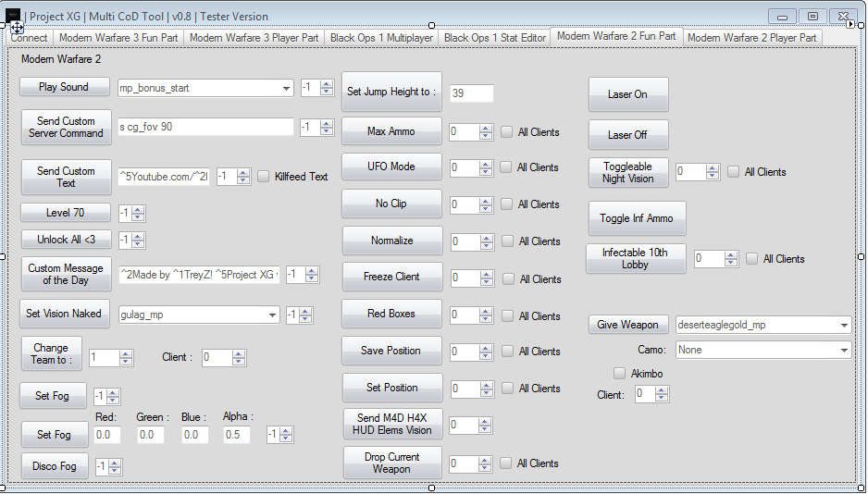Check All Clients next to Toggleable Night Vision
This screenshot has width=868, height=494.
[733, 171]
